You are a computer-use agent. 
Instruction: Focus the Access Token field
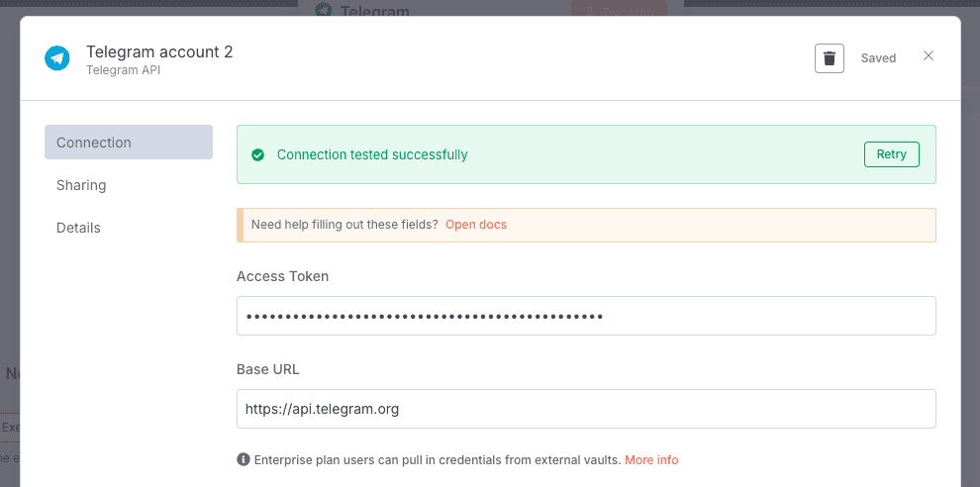[586, 317]
